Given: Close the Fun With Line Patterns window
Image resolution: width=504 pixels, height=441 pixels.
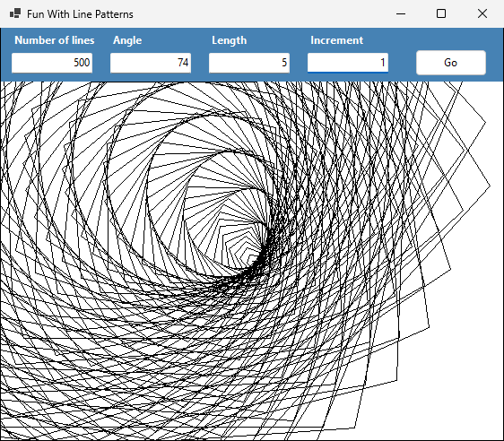Looking at the screenshot, I should [x=482, y=13].
